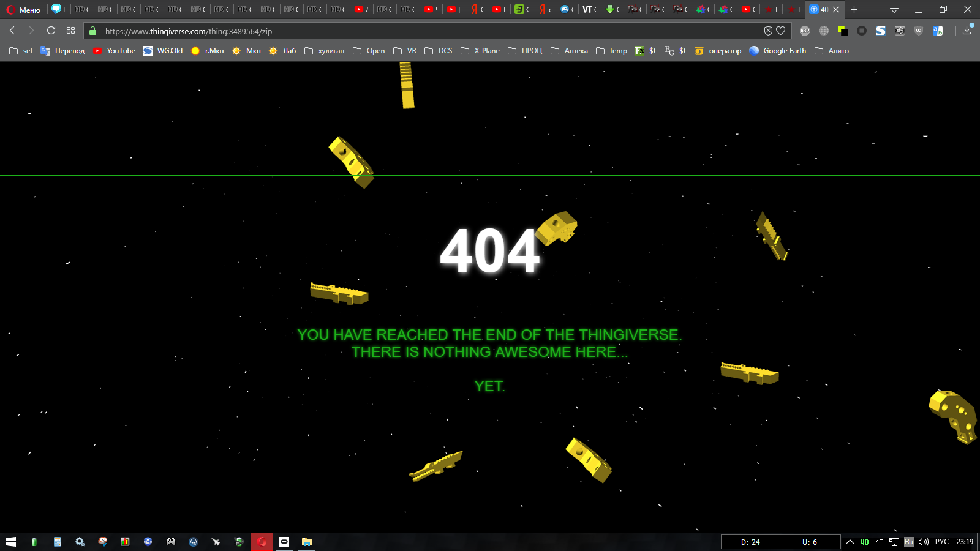
Task: Add page to bookmarks with heart icon
Action: tap(780, 31)
